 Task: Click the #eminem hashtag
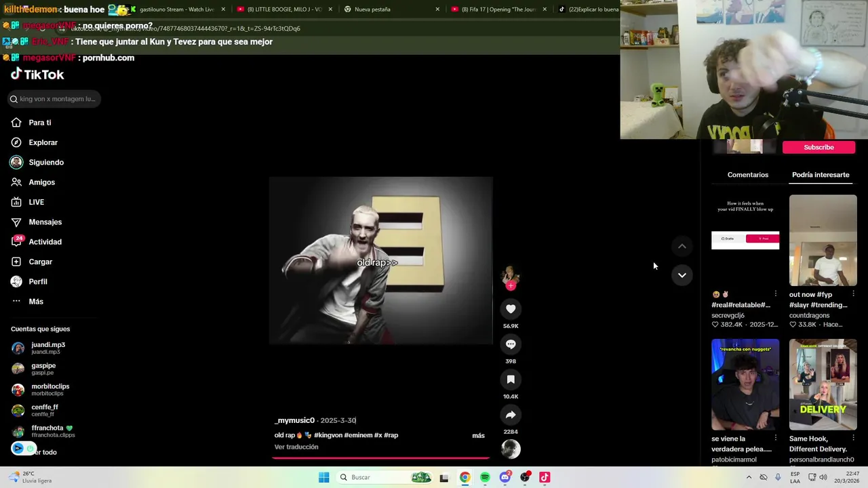coord(358,435)
